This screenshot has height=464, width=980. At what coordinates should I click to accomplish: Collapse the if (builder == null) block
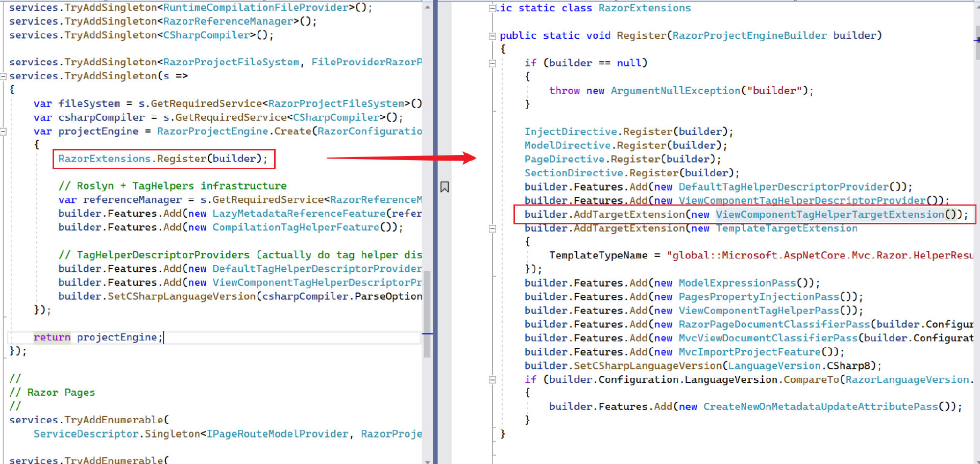coord(492,63)
